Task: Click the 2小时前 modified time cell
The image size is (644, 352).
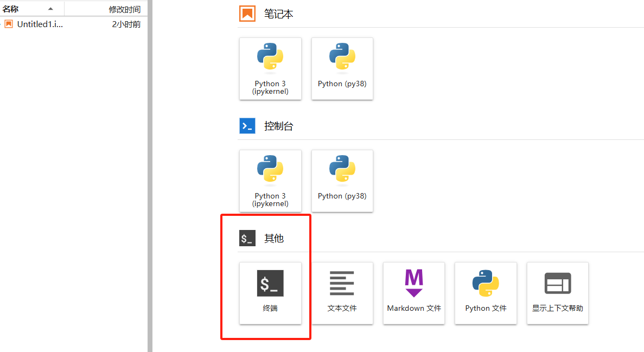Action: click(x=126, y=24)
